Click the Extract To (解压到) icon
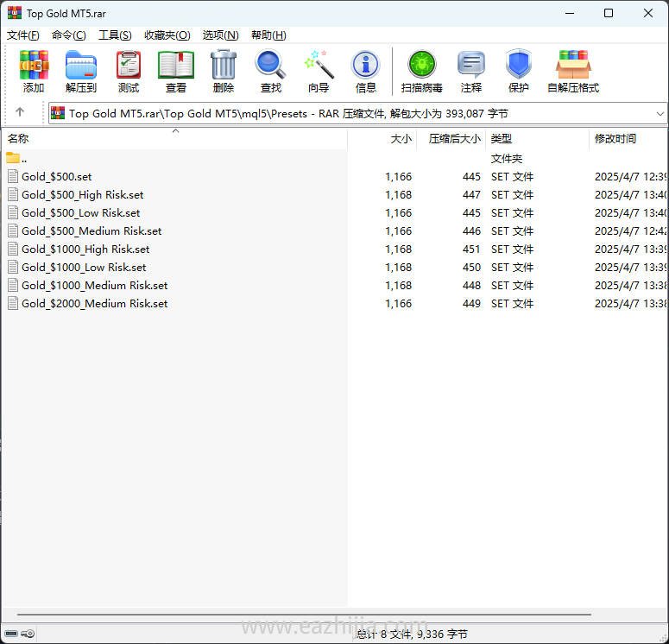The height and width of the screenshot is (644, 669). [x=81, y=72]
